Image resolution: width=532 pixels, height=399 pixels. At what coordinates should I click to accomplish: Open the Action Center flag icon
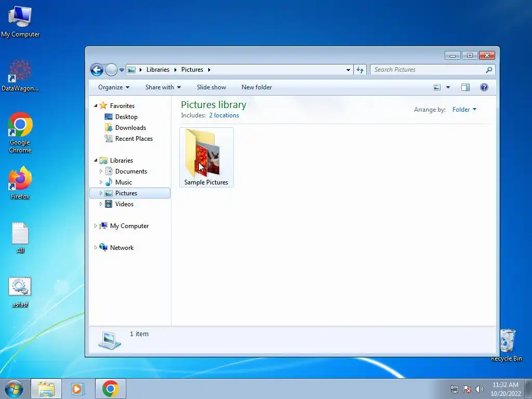(x=467, y=389)
